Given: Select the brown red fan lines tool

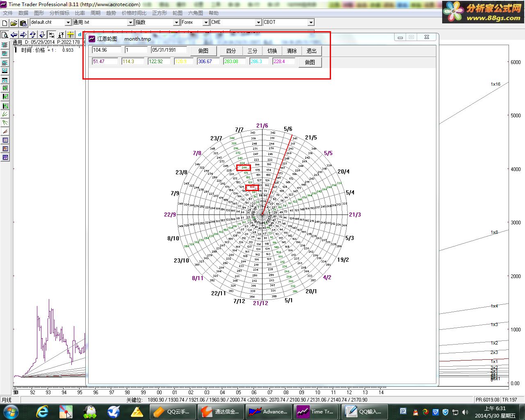Looking at the screenshot, I should tap(5, 131).
